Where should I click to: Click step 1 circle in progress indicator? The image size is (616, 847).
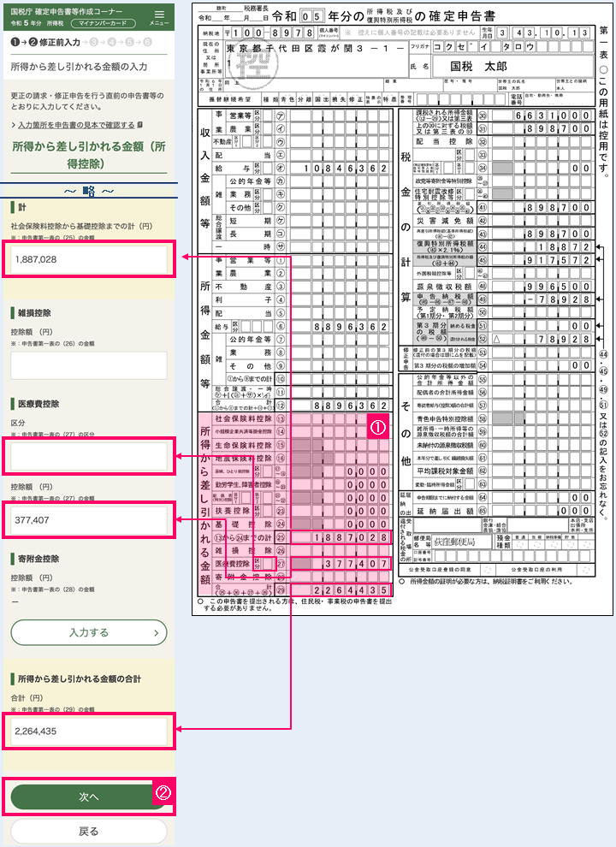point(15,42)
